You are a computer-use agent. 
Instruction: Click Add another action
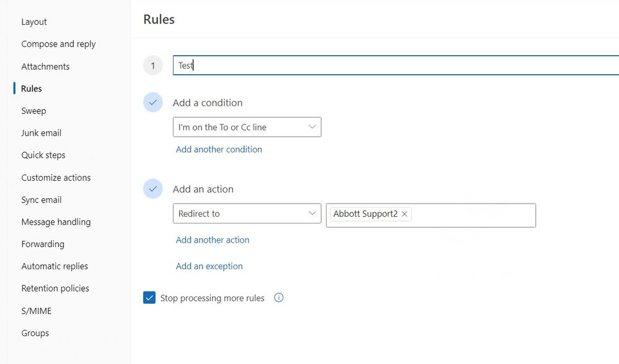click(x=213, y=240)
